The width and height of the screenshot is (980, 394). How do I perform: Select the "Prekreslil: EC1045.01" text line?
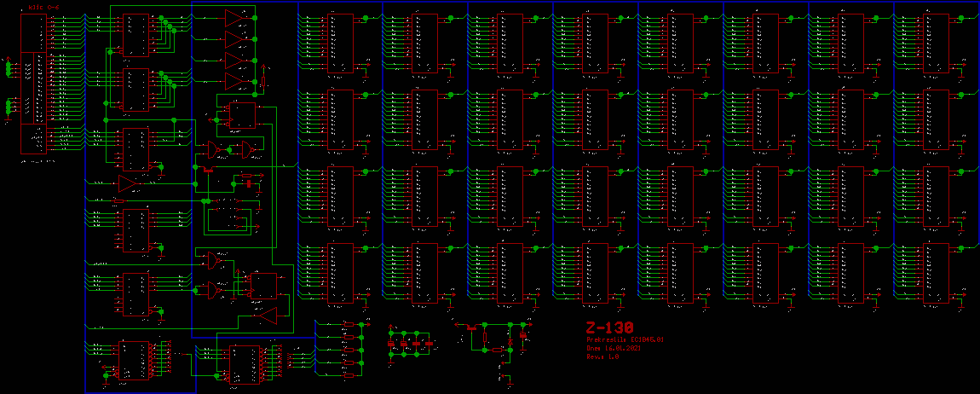[625, 340]
